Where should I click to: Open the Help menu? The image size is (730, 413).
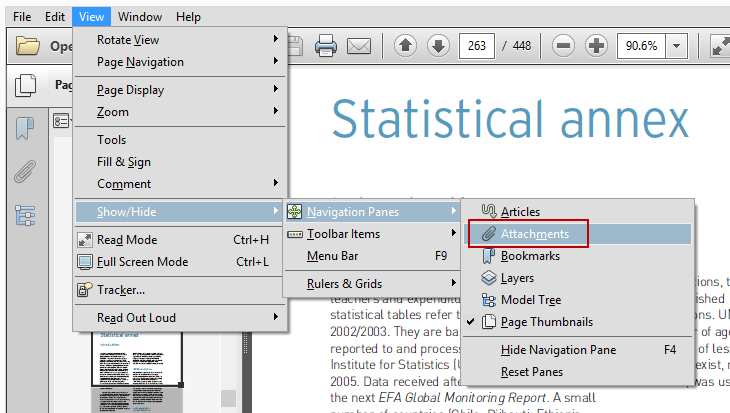pyautogui.click(x=188, y=17)
